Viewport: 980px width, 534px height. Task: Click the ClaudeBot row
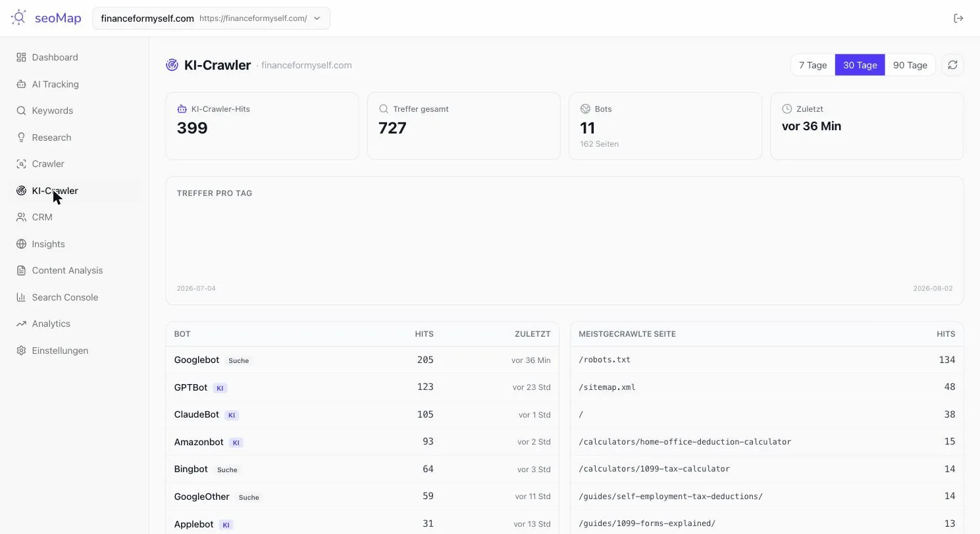coord(362,414)
